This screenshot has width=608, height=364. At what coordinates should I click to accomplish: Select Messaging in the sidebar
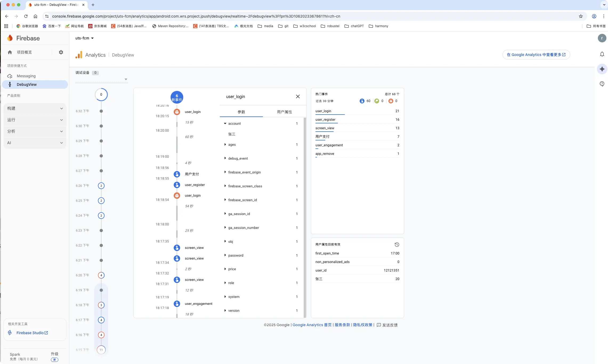[x=26, y=76]
